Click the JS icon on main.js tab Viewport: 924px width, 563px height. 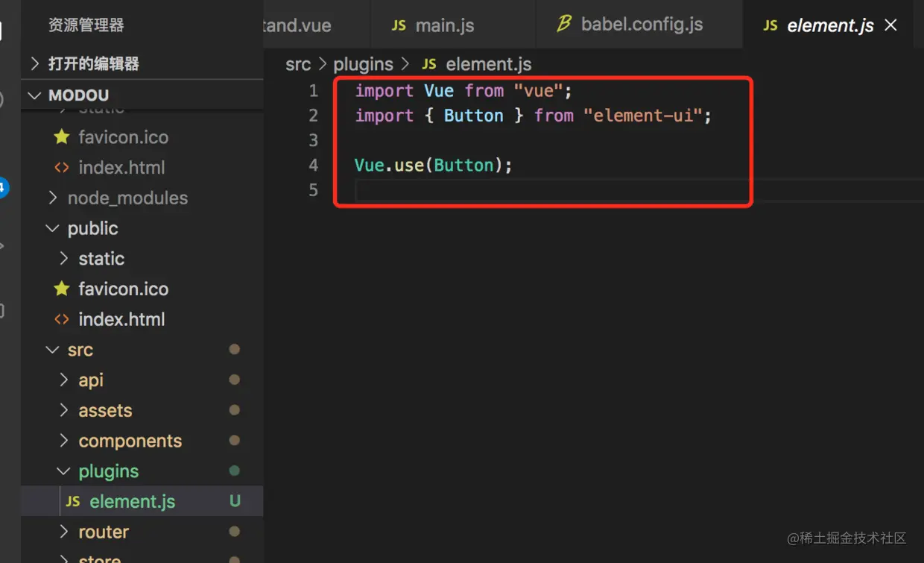coord(399,25)
